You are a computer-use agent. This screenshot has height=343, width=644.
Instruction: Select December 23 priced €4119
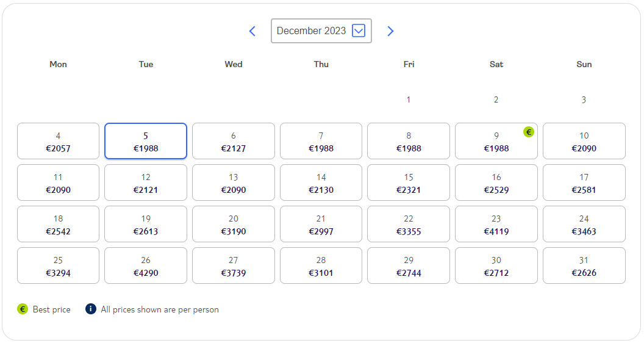click(496, 224)
